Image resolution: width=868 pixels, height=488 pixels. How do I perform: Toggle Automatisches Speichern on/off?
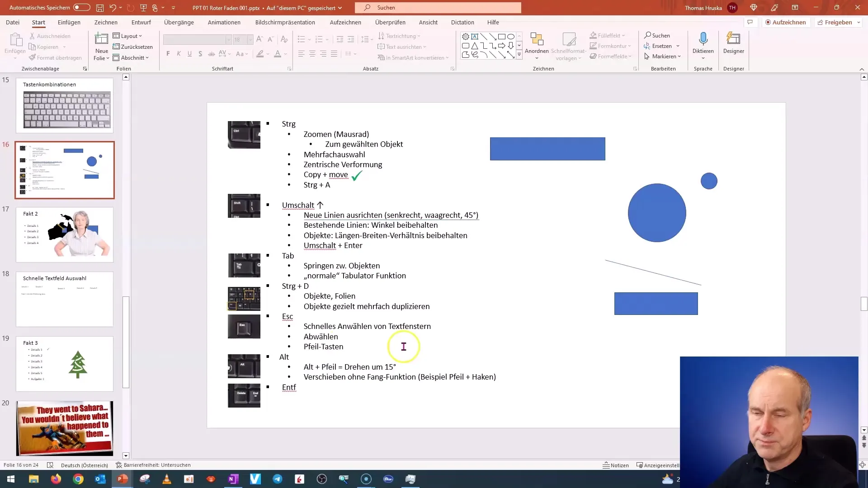coord(80,7)
